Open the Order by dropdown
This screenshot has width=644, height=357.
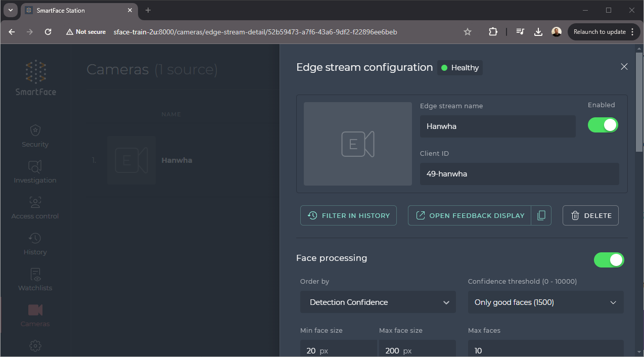click(x=378, y=302)
